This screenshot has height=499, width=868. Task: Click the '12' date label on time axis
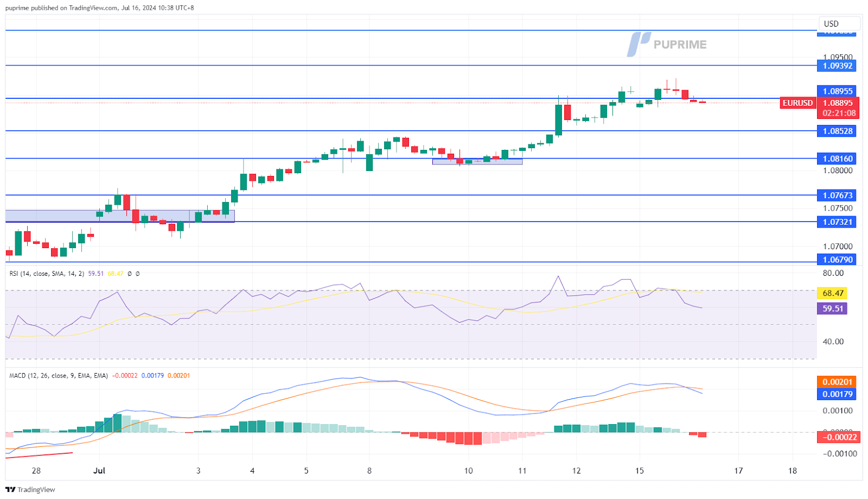(576, 471)
